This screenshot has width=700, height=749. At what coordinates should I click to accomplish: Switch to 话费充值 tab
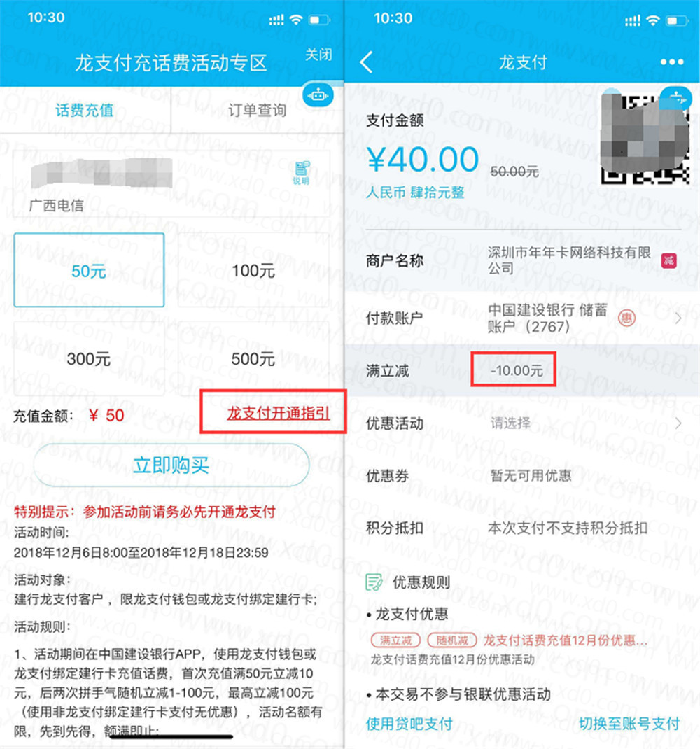85,111
